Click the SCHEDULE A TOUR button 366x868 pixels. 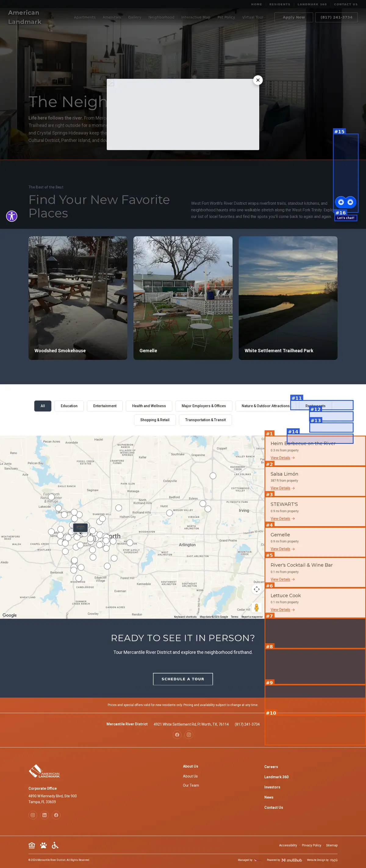(183, 679)
